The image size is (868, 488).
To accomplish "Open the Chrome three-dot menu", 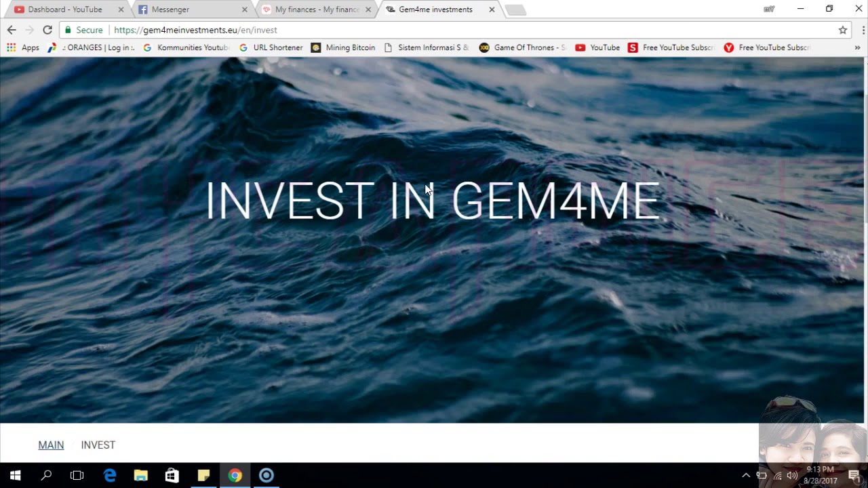I will pyautogui.click(x=863, y=30).
